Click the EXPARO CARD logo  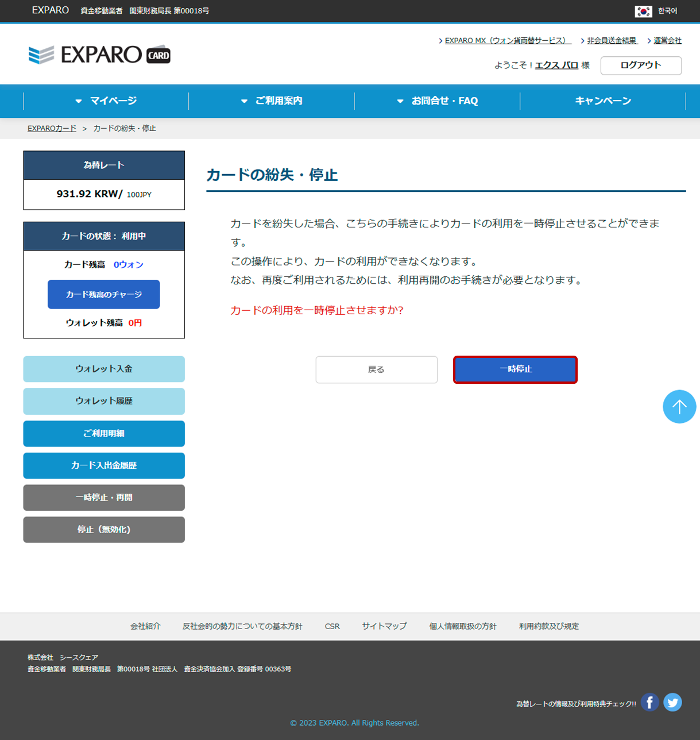click(x=99, y=55)
